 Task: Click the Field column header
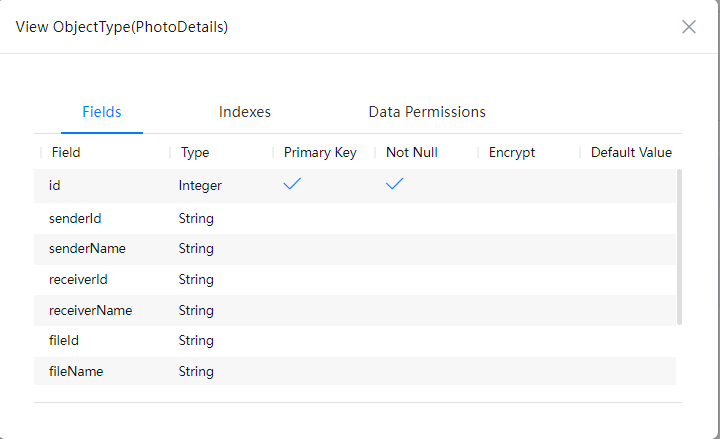66,153
